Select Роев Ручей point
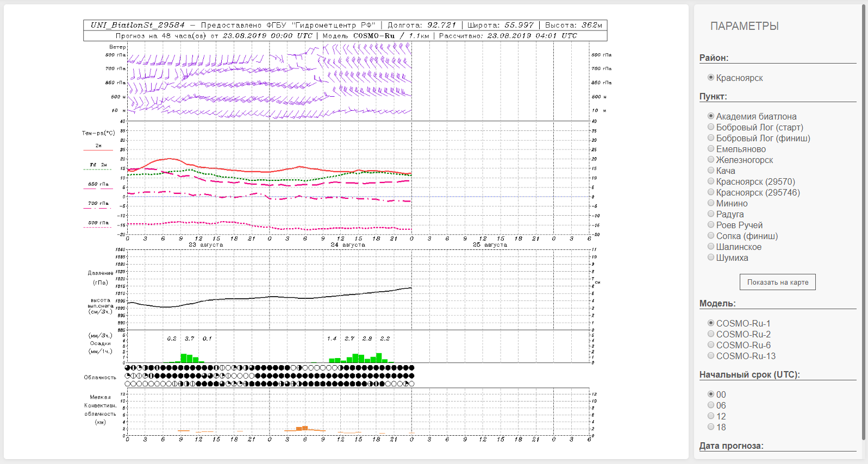868x464 pixels. click(x=711, y=225)
